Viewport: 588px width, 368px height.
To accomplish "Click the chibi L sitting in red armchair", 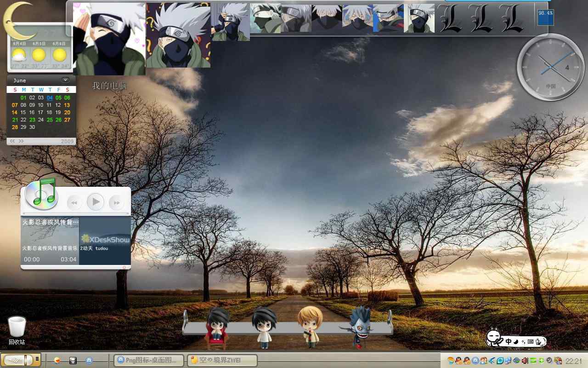I will click(x=217, y=328).
